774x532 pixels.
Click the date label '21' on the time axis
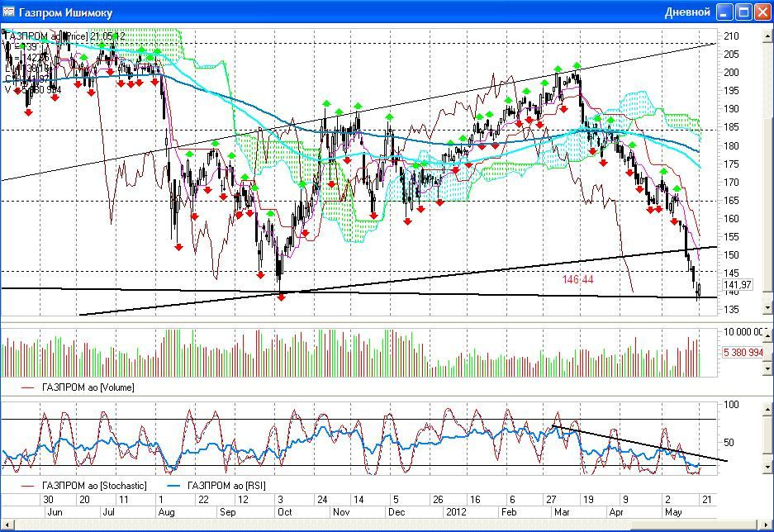[x=707, y=500]
